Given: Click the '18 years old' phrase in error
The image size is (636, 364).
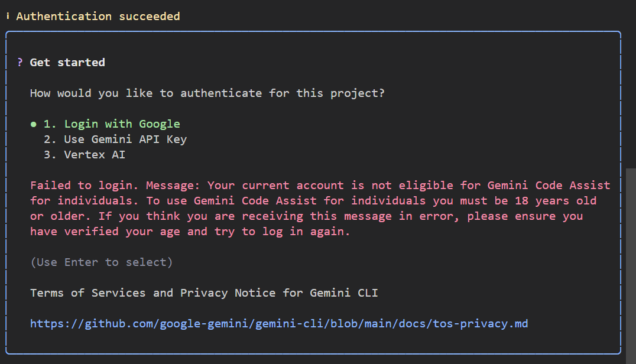Looking at the screenshot, I should tap(556, 201).
